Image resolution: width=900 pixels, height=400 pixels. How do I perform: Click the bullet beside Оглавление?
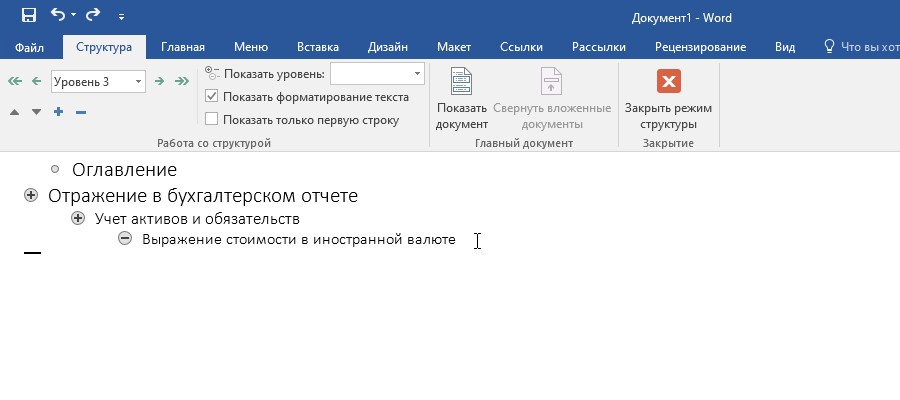(55, 169)
